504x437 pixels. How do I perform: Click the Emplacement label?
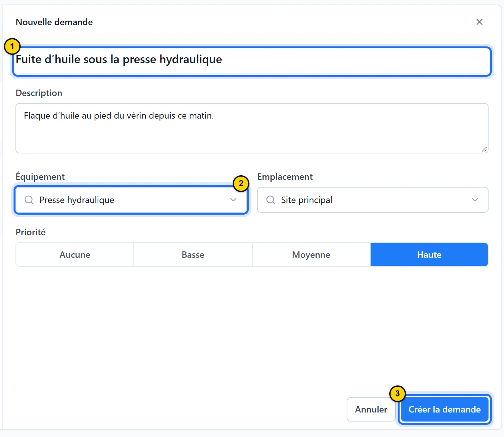285,177
